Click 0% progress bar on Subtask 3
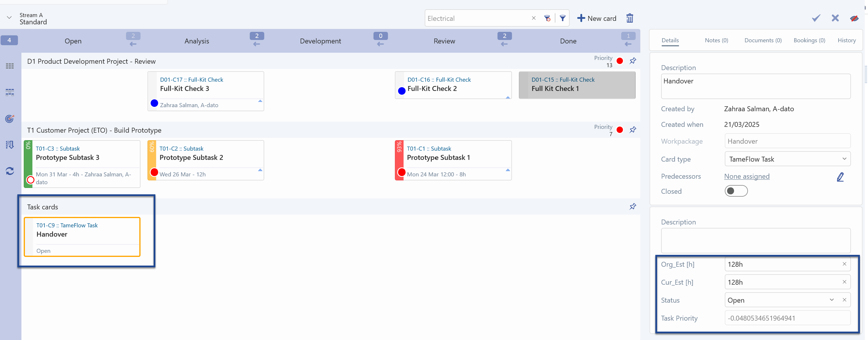Screen dimensions: 868x340 [x=28, y=164]
